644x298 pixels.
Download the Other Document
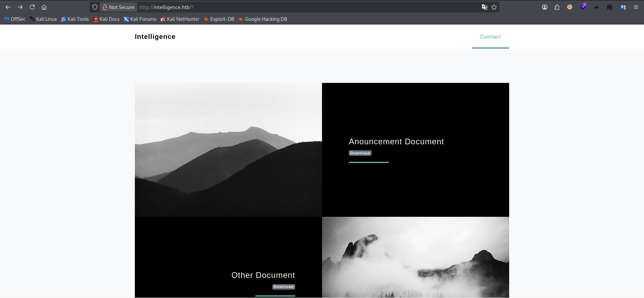pos(283,287)
